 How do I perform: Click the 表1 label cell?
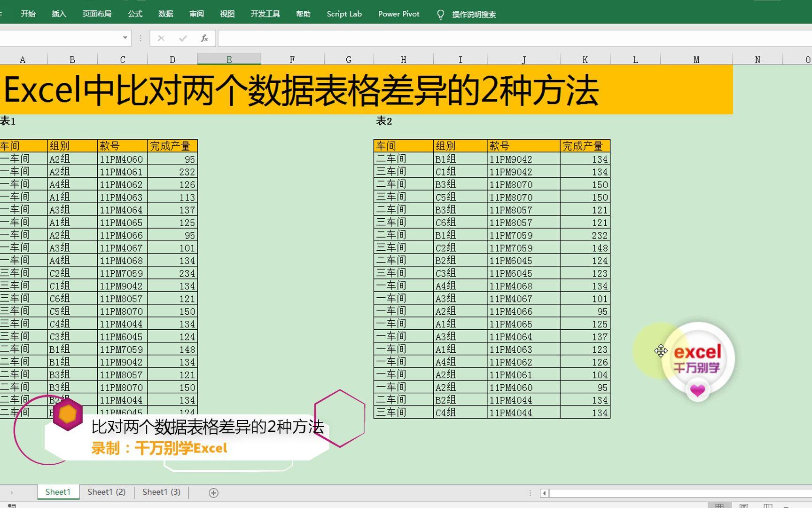pyautogui.click(x=8, y=121)
